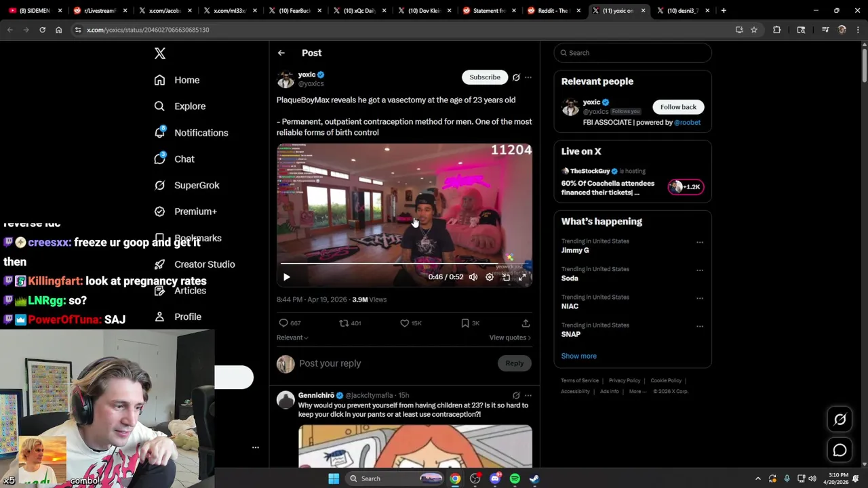This screenshot has height=488, width=868.
Task: Open yoxic's profile avatar on post
Action: 285,79
